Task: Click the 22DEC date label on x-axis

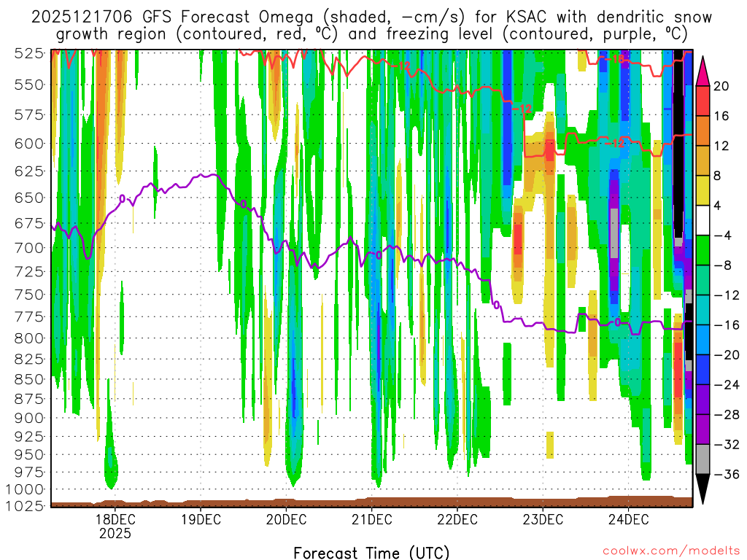Action: [457, 519]
